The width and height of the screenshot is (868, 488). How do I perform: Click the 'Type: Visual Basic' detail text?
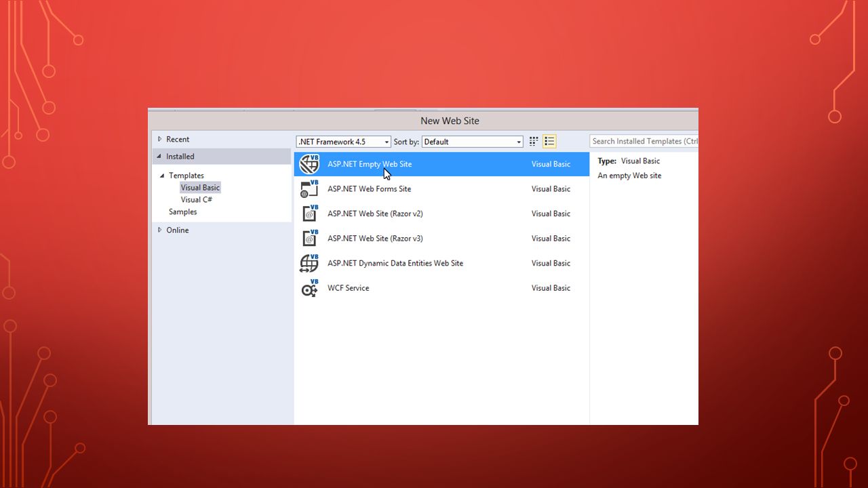point(629,161)
